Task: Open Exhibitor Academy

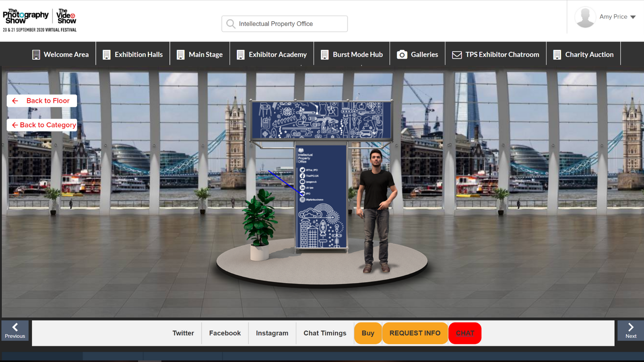Action: 272,54
